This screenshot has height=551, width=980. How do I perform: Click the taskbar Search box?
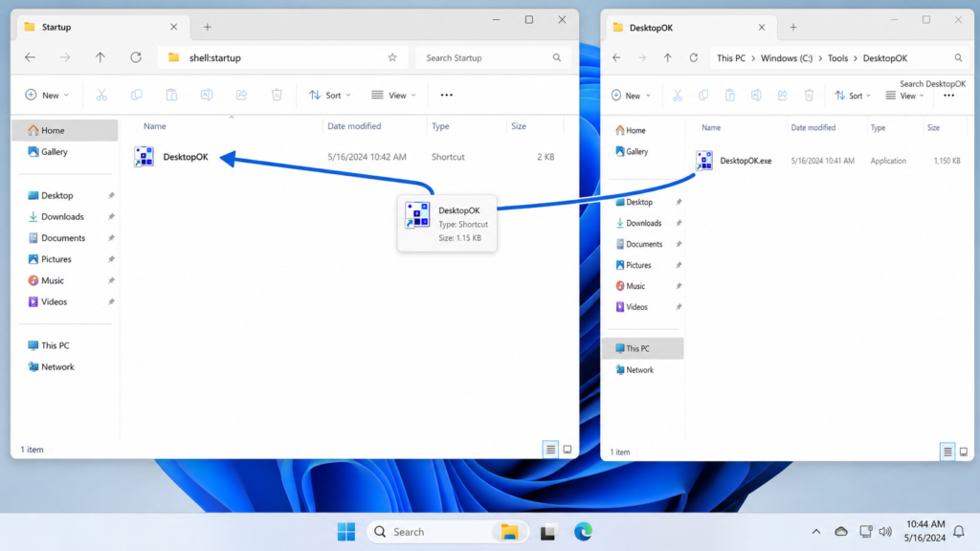click(432, 532)
